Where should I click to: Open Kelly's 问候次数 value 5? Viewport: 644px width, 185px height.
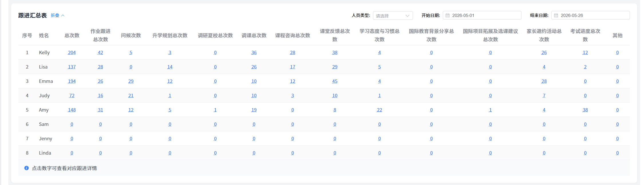(x=131, y=53)
